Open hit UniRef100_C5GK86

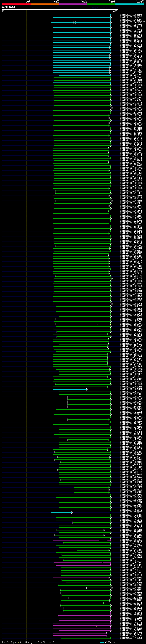point(131,474)
